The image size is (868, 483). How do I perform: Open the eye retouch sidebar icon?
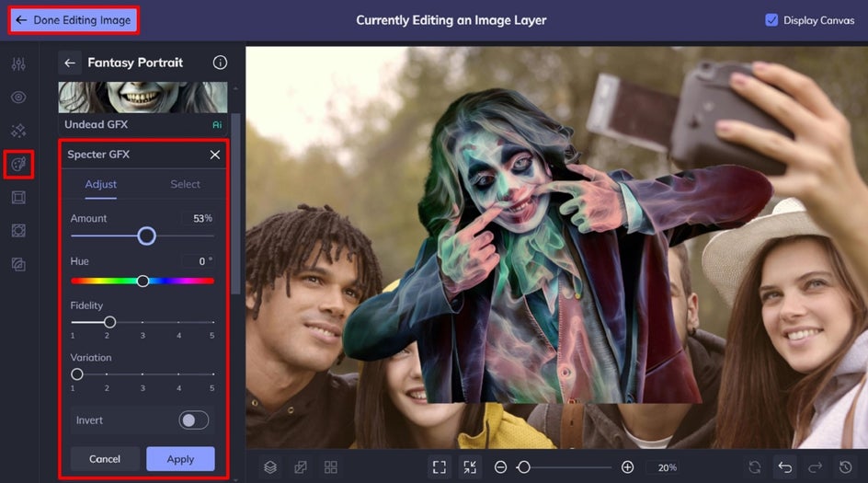click(18, 98)
